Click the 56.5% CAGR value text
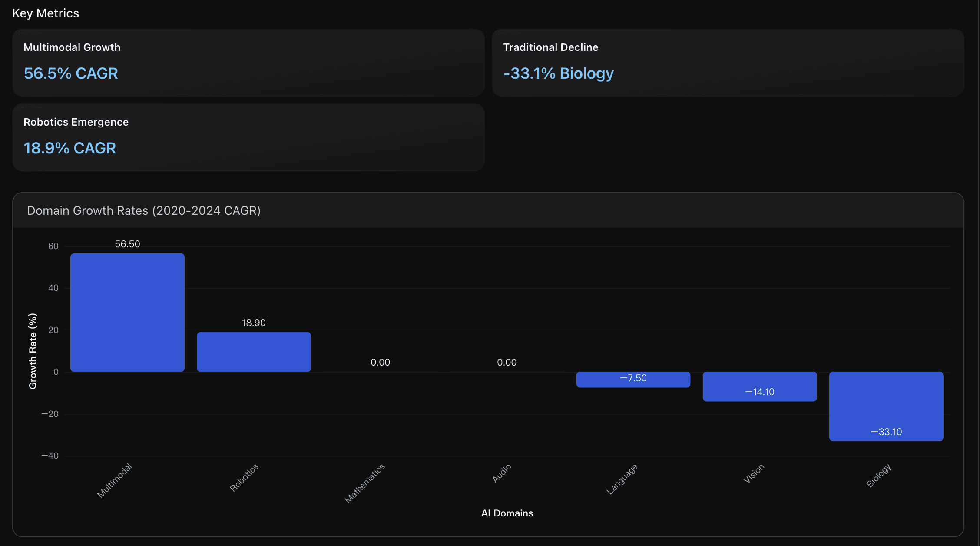Image resolution: width=980 pixels, height=546 pixels. (71, 73)
